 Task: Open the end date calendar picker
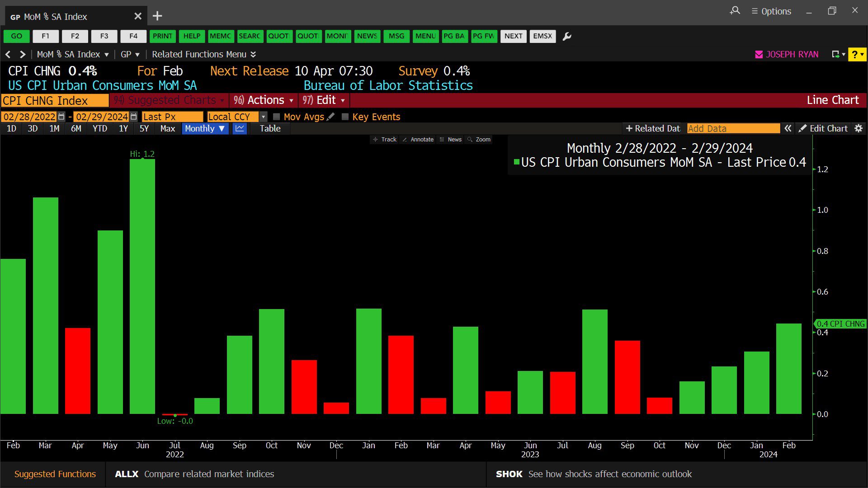coord(133,117)
